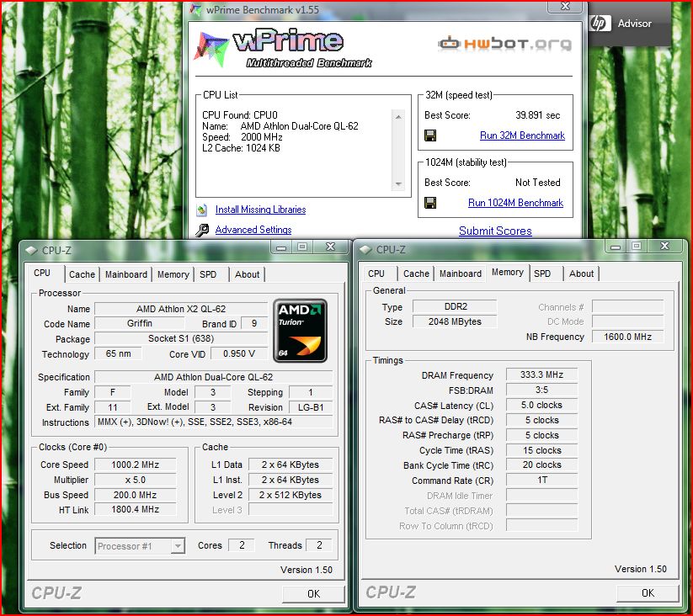
Task: Click the right CPU-Z window title icon
Action: (x=365, y=249)
